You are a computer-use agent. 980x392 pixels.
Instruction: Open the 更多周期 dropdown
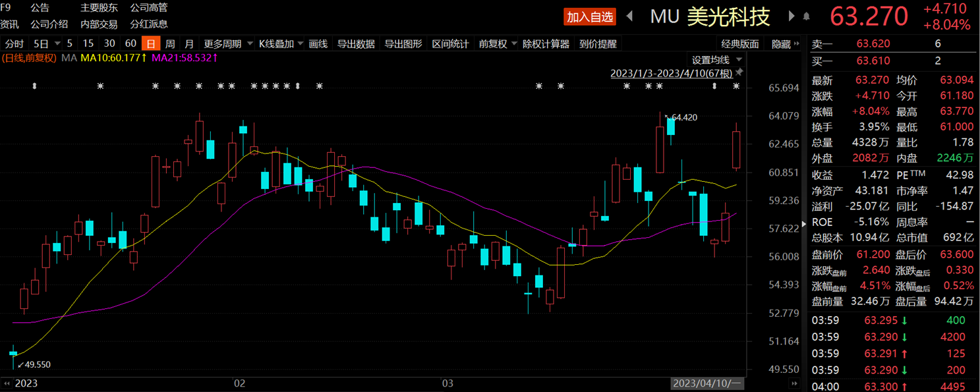pyautogui.click(x=228, y=44)
